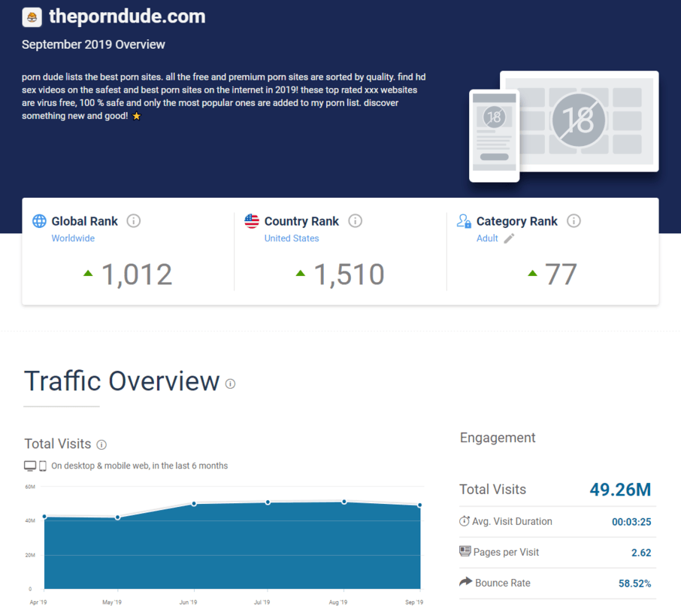The height and width of the screenshot is (616, 681).
Task: Click the site favicon beside the domain name
Action: coord(32,17)
